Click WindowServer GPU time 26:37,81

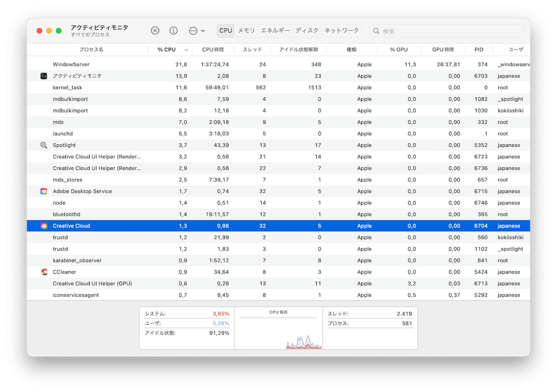pyautogui.click(x=448, y=65)
